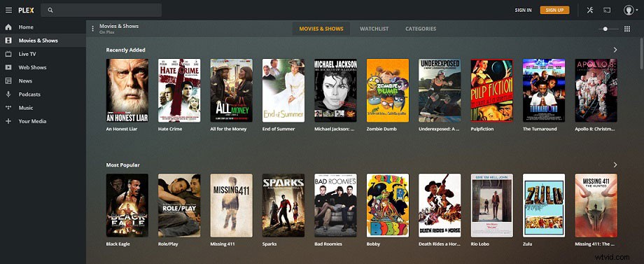Open the Zombie Dumb poster
The height and width of the screenshot is (264, 644).
pos(388,90)
